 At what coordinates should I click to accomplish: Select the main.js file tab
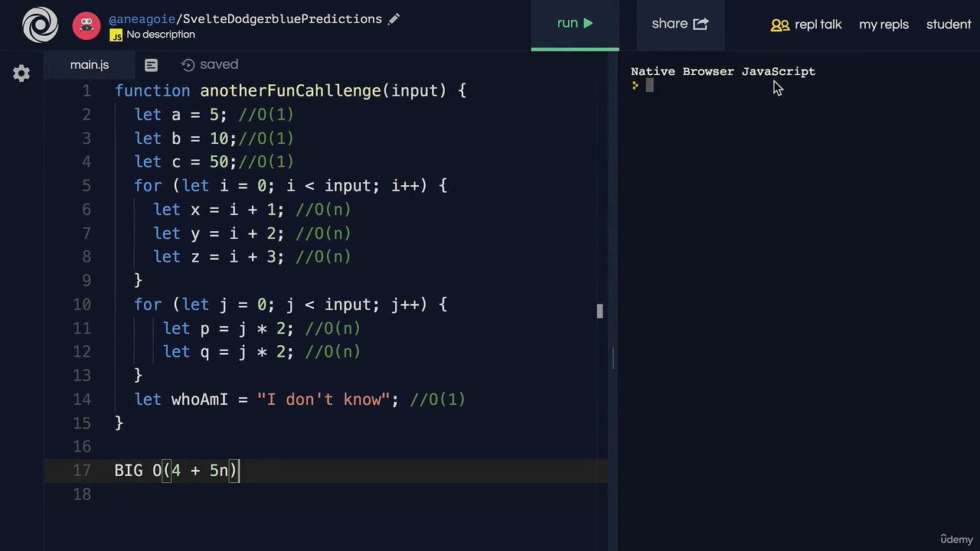(90, 65)
